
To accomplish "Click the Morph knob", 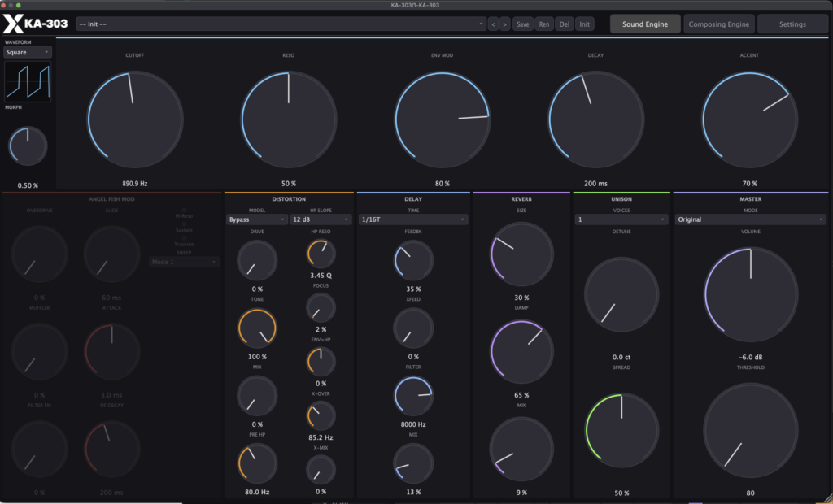I will 28,146.
